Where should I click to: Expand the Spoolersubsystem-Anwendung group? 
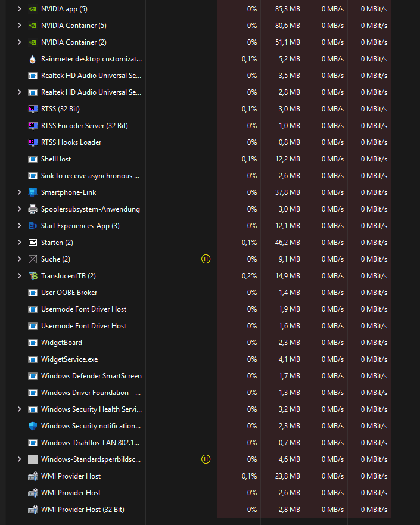pos(19,209)
